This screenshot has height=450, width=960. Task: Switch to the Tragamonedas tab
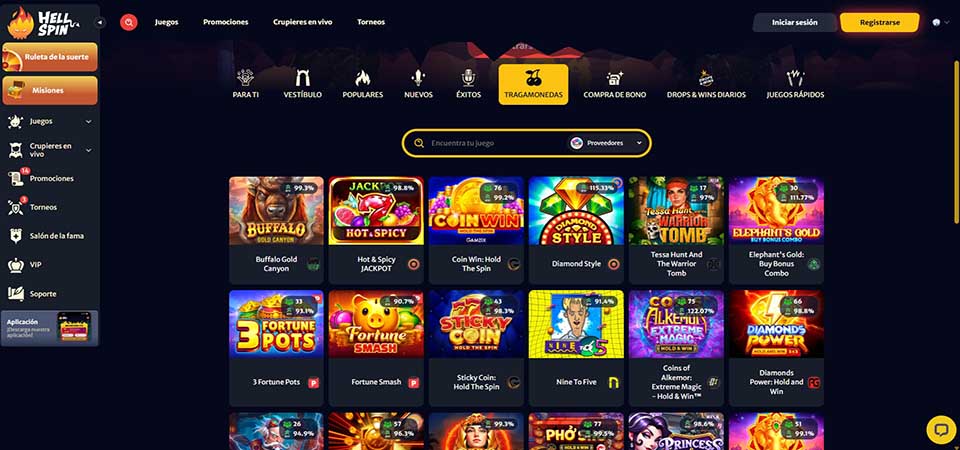[x=533, y=84]
